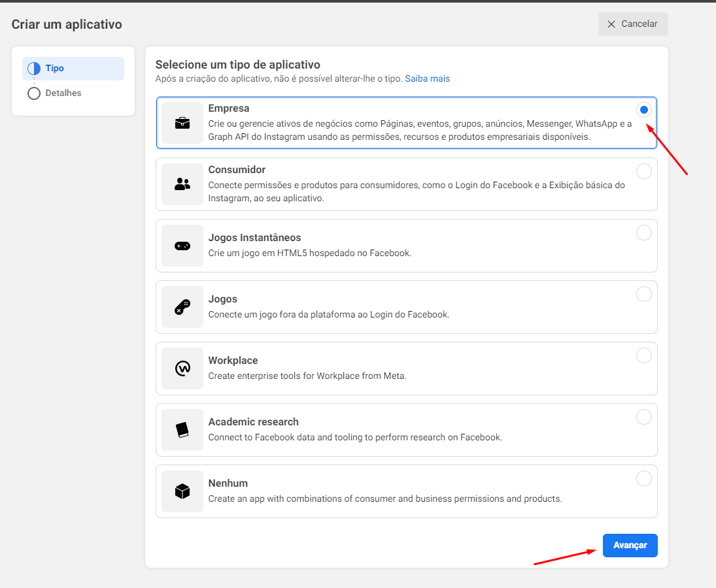Click the Empresa briefcase icon
The image size is (716, 588).
point(182,123)
